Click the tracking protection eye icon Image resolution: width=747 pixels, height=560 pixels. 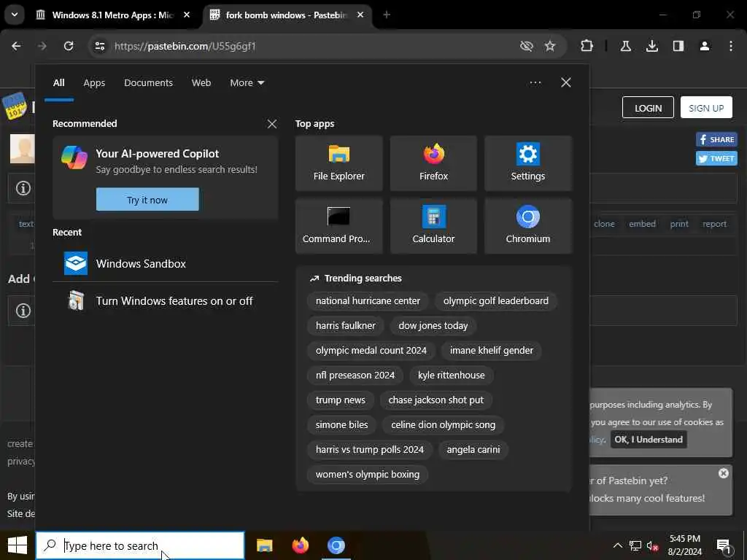point(527,46)
